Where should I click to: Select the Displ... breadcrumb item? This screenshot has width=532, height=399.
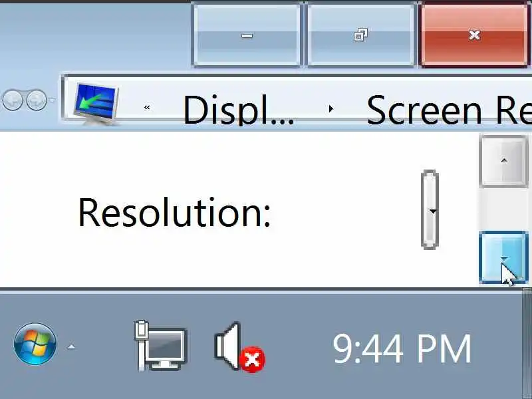pos(238,110)
